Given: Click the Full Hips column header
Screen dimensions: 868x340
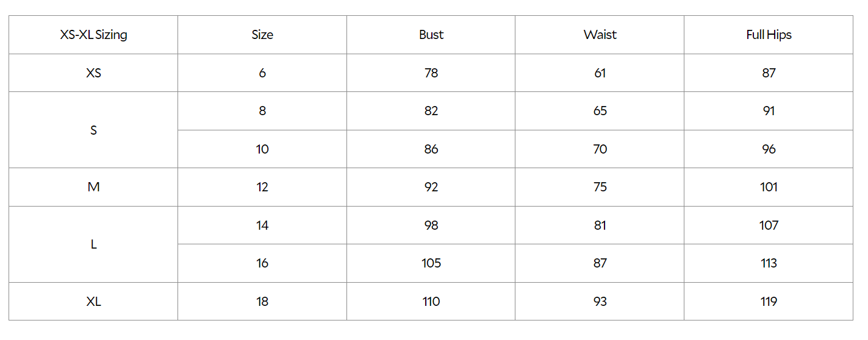Looking at the screenshot, I should pos(769,35).
